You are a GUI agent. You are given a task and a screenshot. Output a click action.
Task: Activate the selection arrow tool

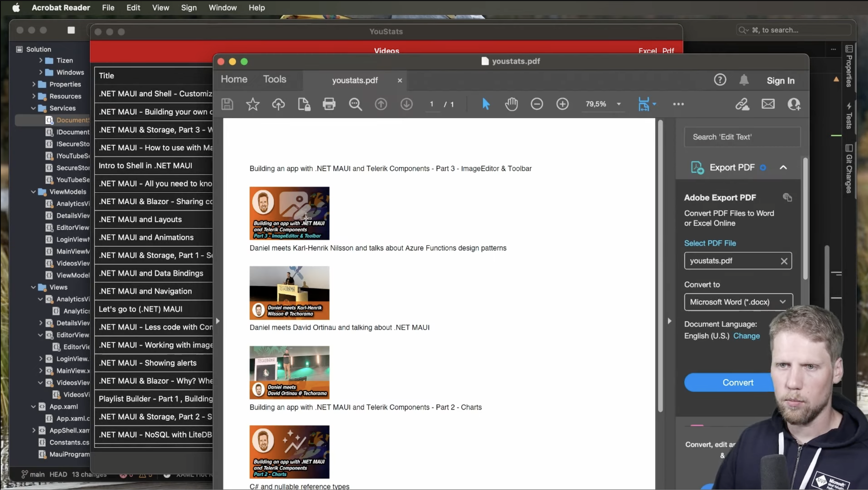point(486,104)
